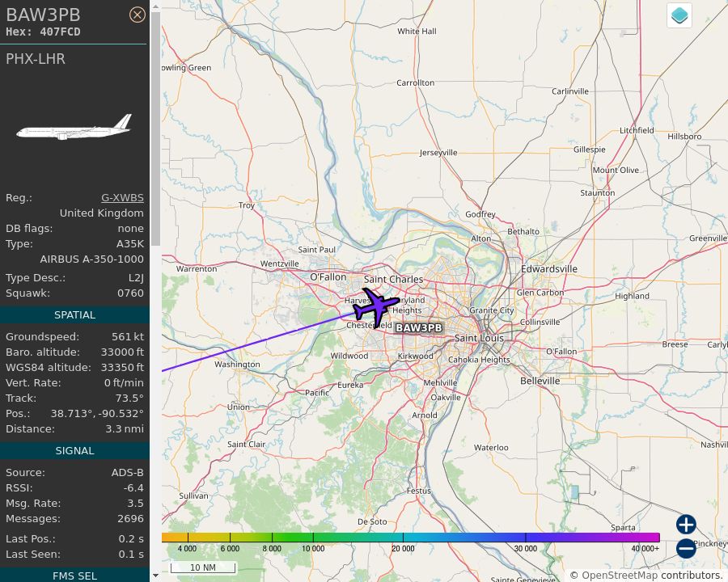Click the airplane silhouette image
The image size is (728, 582).
74,125
